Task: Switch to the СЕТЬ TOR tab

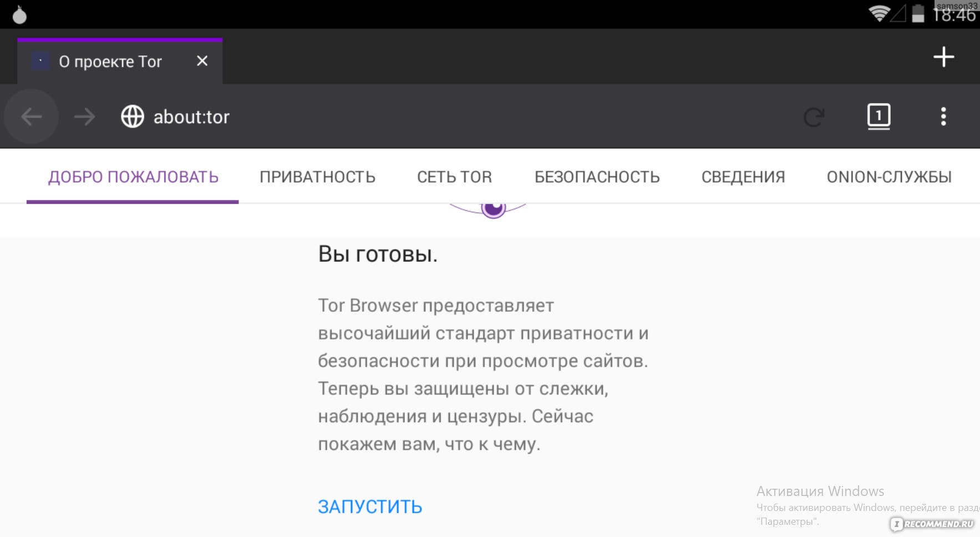Action: point(454,177)
